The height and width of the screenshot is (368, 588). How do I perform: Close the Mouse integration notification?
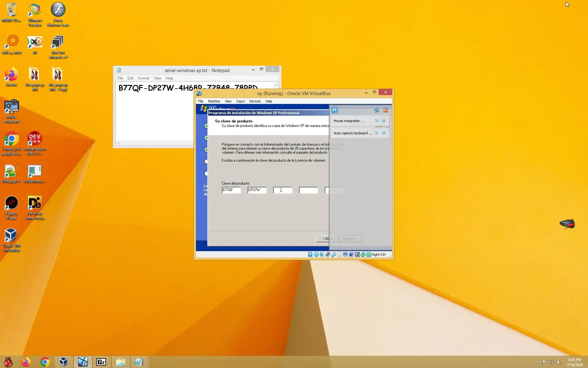[x=384, y=121]
